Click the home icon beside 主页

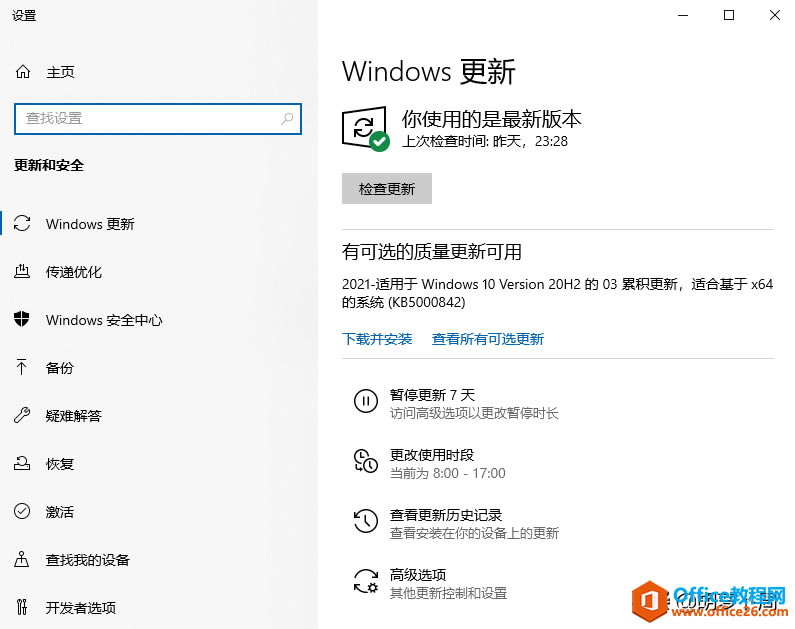[23, 72]
